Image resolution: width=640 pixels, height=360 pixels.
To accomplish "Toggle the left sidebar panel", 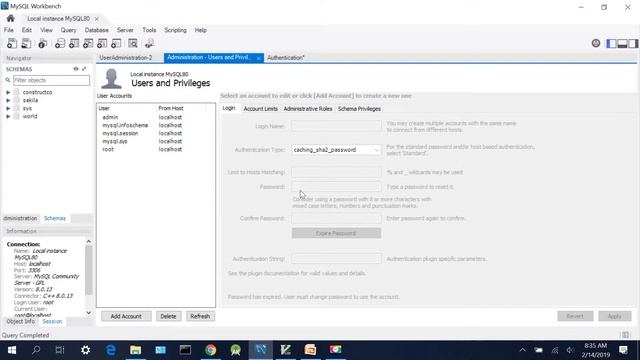I will 611,43.
